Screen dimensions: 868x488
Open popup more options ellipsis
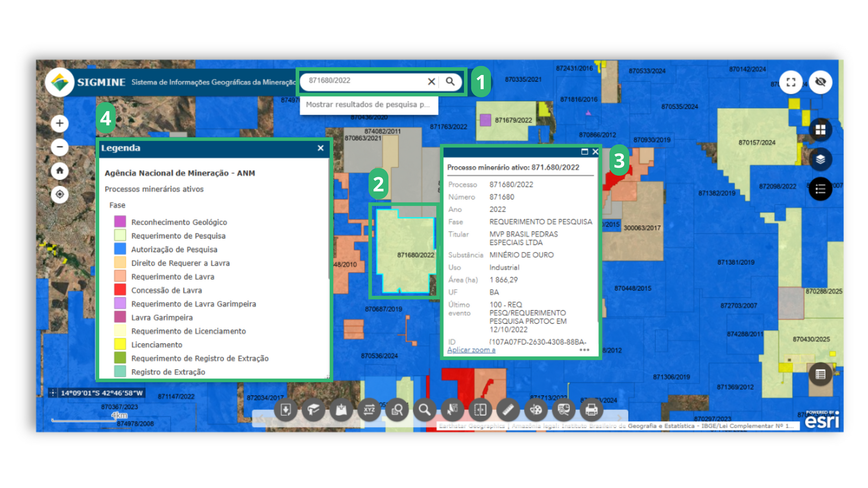pos(584,350)
